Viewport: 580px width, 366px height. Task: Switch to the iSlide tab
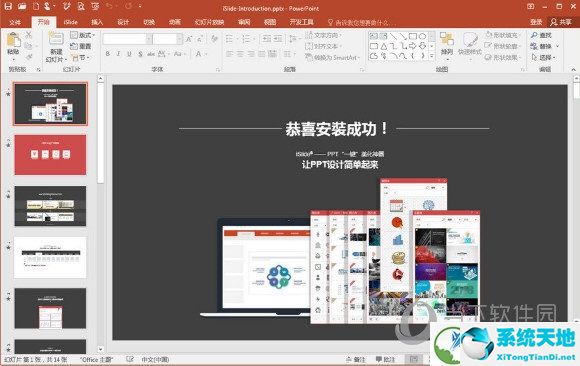coord(70,22)
